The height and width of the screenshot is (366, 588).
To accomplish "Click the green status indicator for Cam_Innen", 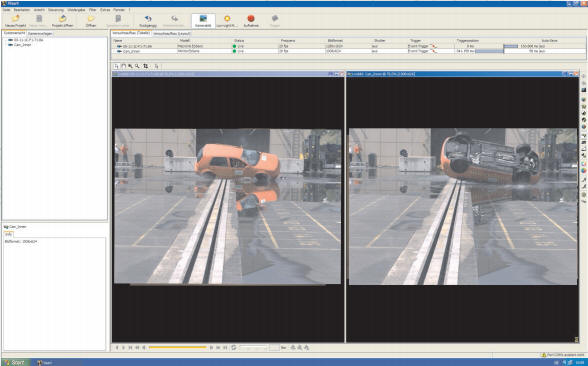I will [x=234, y=51].
